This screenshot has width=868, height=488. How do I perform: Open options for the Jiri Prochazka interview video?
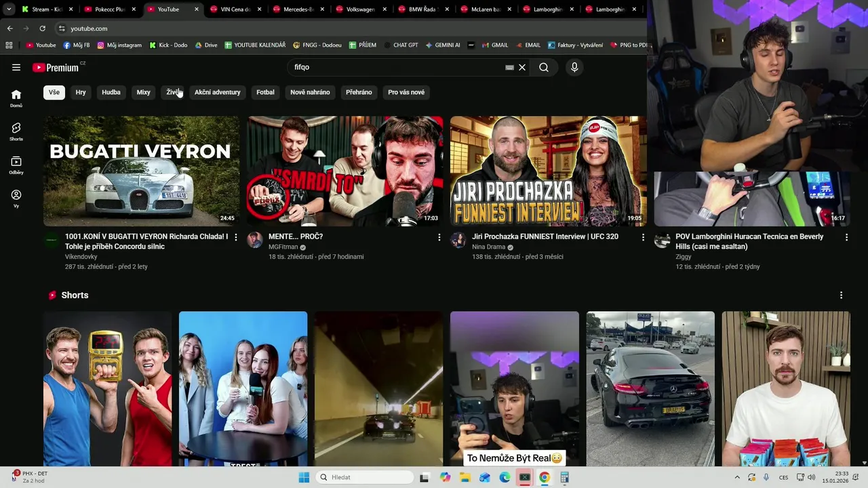tap(643, 237)
